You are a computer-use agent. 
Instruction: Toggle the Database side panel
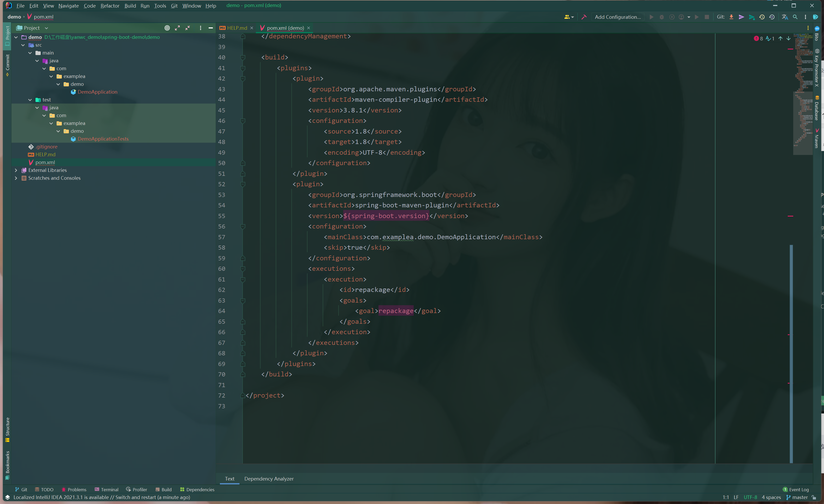(817, 109)
